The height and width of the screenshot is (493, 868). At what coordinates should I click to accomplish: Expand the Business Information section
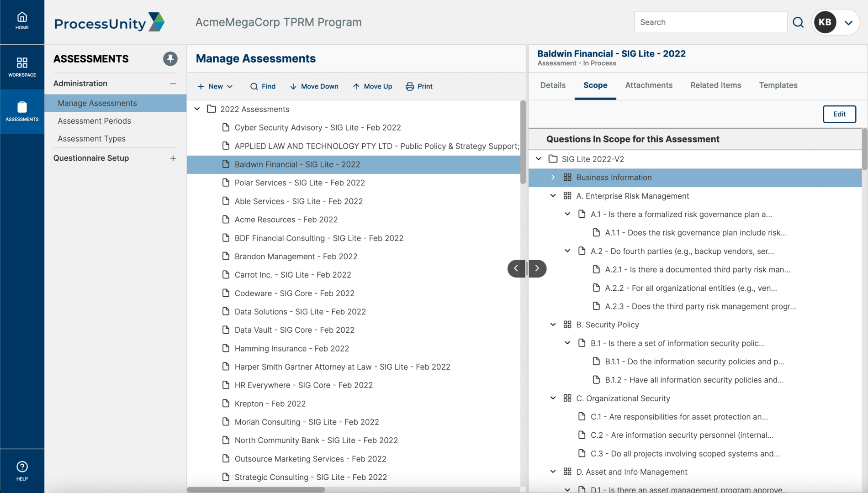(x=553, y=177)
